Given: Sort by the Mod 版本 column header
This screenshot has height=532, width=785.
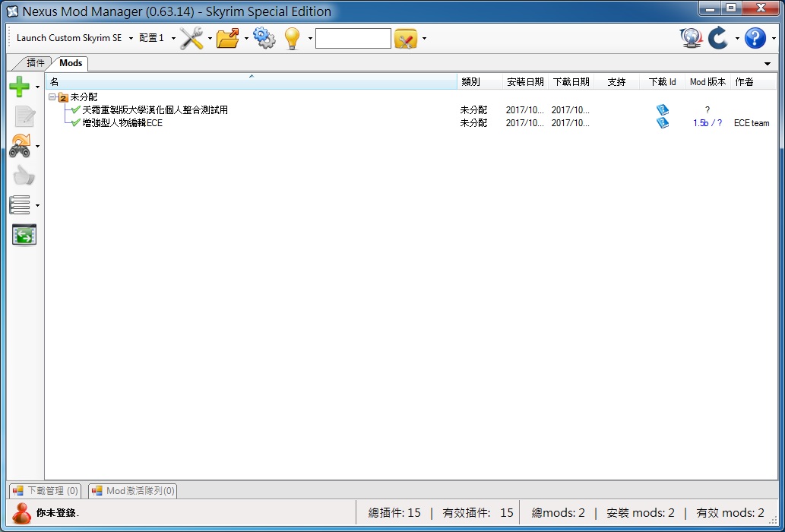Looking at the screenshot, I should point(708,81).
